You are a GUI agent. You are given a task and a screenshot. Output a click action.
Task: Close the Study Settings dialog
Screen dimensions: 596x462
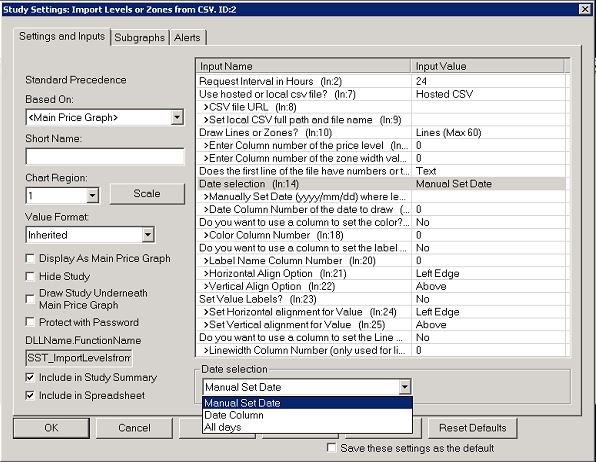tap(585, 9)
